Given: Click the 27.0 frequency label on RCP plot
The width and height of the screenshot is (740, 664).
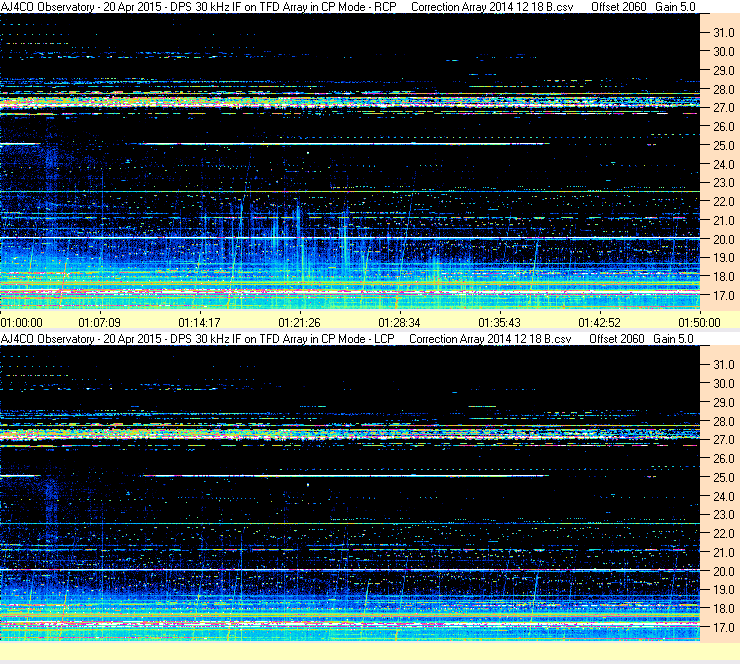Looking at the screenshot, I should point(724,108).
